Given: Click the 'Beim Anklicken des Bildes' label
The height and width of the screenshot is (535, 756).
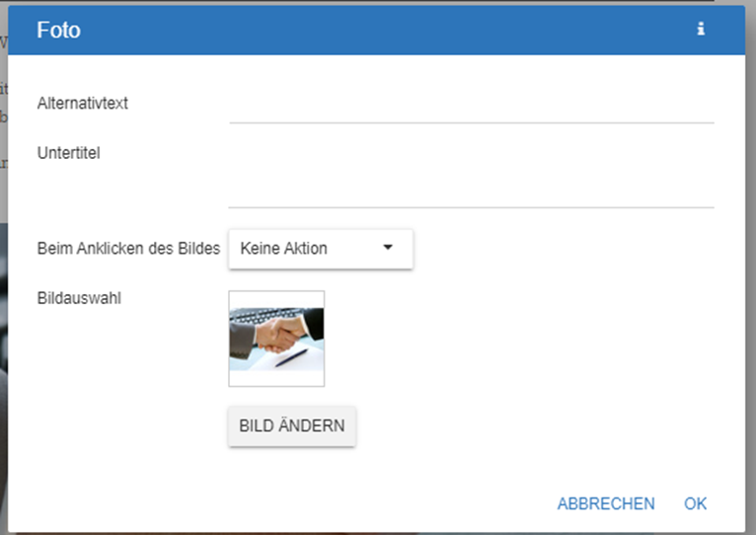Looking at the screenshot, I should pos(128,249).
